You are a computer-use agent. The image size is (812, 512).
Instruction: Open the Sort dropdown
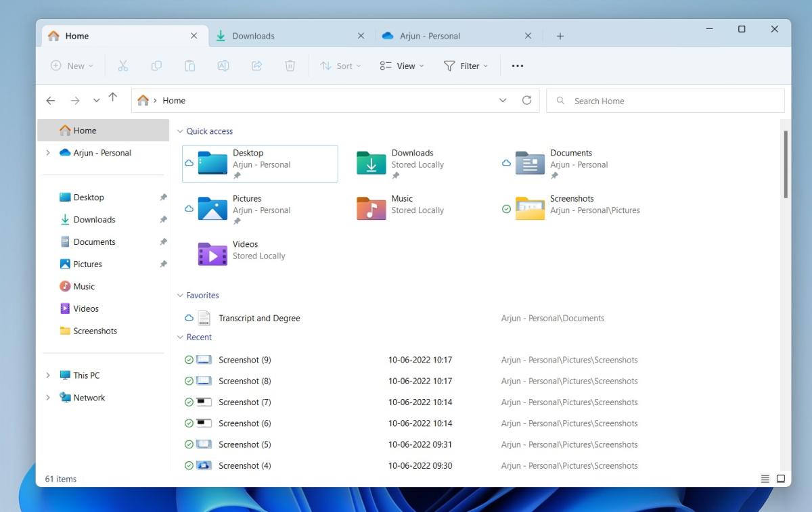(x=340, y=66)
